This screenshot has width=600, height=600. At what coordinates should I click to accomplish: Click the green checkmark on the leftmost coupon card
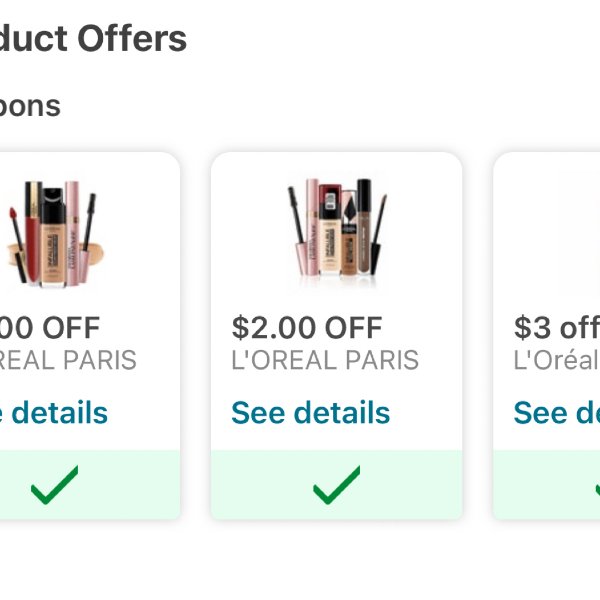54,485
